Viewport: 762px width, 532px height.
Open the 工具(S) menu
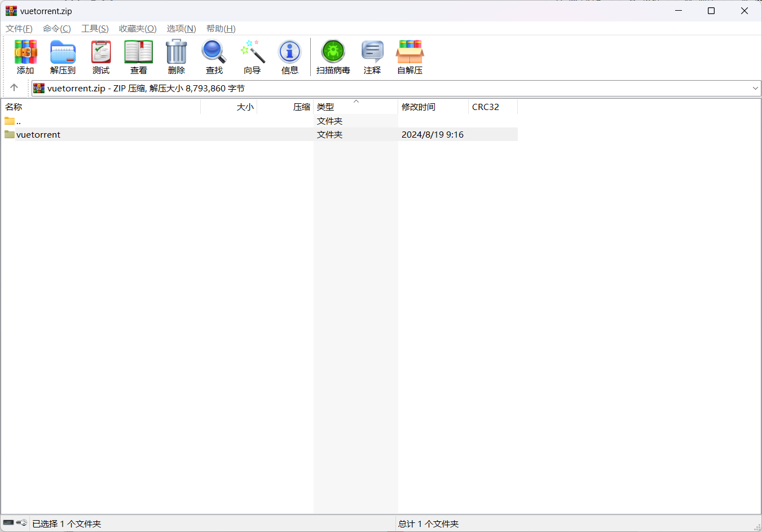pyautogui.click(x=95, y=29)
